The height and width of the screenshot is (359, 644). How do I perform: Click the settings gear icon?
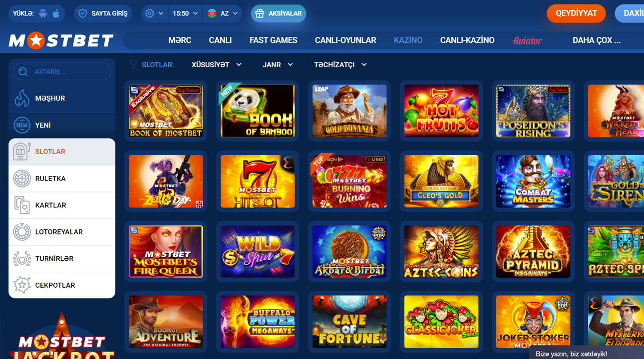click(150, 13)
